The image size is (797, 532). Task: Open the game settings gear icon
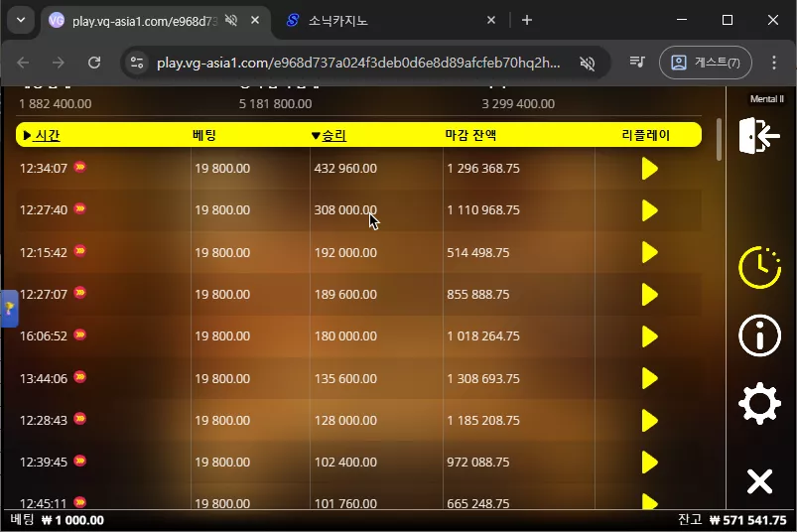click(759, 403)
